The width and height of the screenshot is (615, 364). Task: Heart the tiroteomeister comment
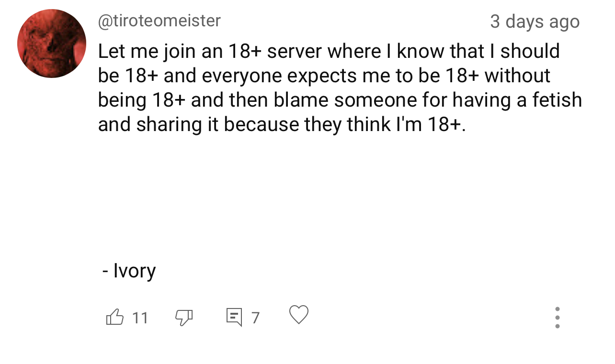[299, 315]
